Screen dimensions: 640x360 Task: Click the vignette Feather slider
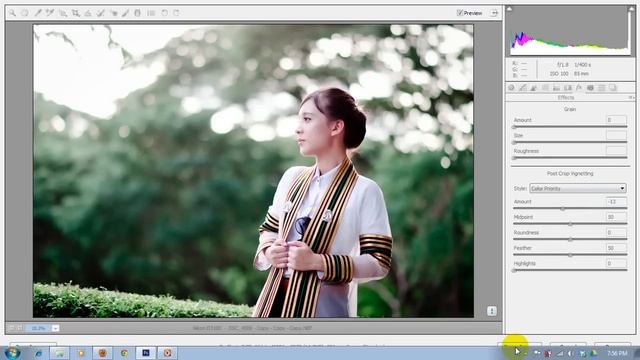click(570, 255)
